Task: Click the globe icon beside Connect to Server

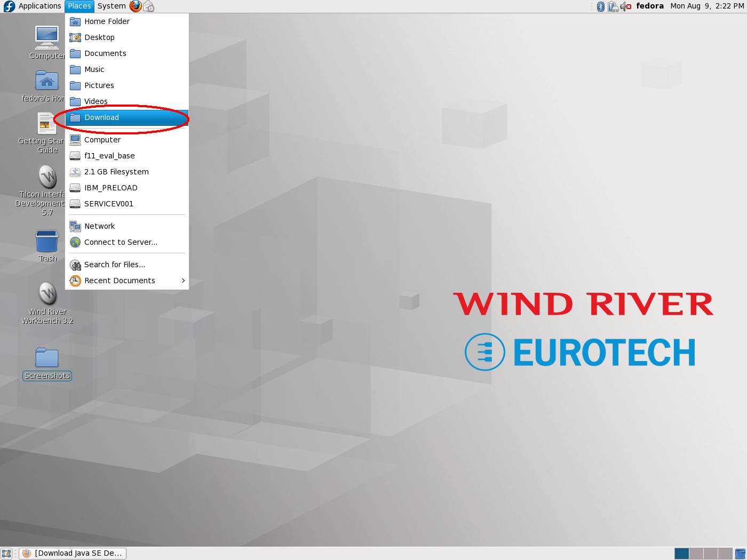Action: [75, 242]
